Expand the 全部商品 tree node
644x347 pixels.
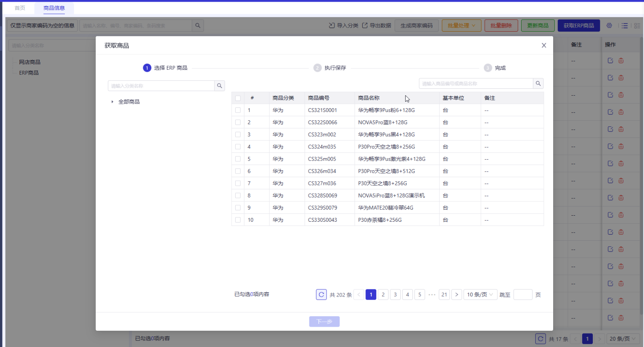[112, 102]
